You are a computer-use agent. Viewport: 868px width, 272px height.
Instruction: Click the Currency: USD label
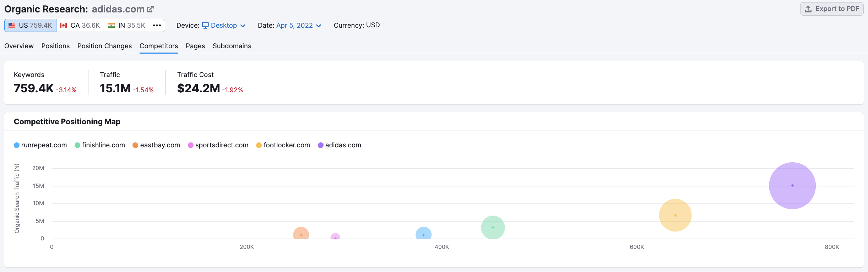click(x=357, y=25)
